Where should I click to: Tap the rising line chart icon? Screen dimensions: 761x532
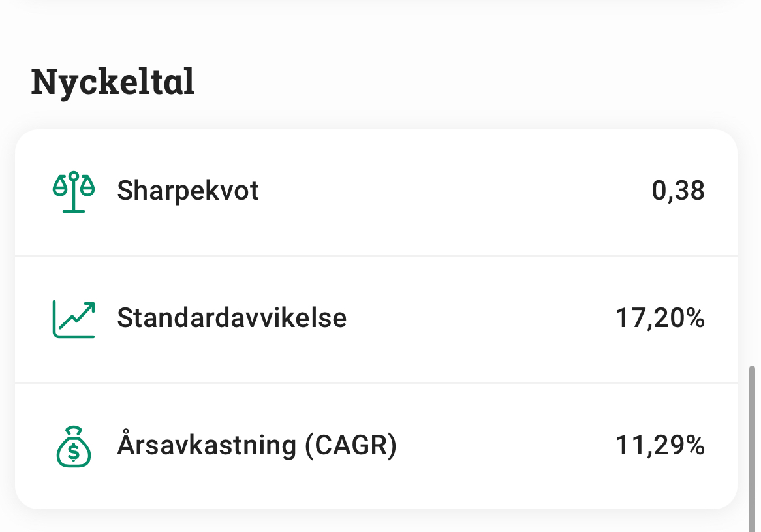pyautogui.click(x=74, y=319)
